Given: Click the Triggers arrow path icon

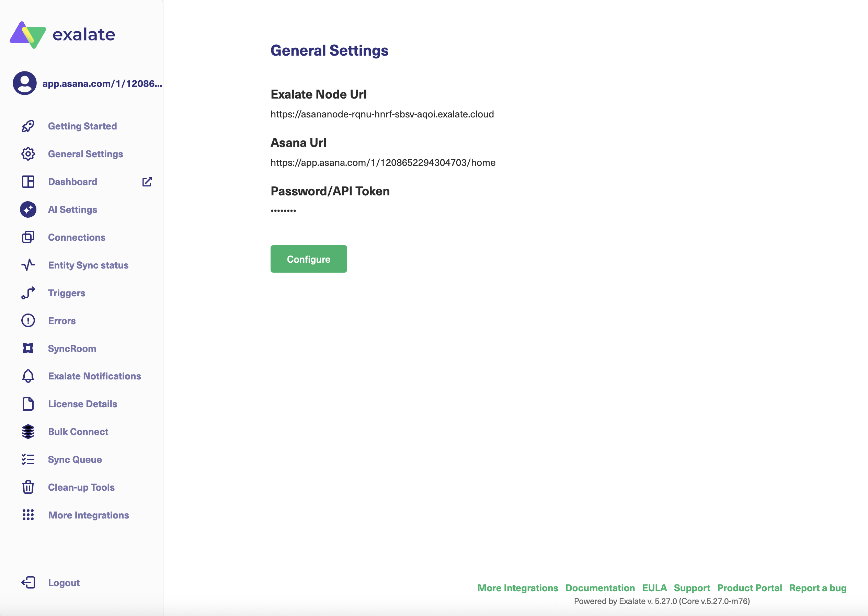Looking at the screenshot, I should click(x=28, y=293).
